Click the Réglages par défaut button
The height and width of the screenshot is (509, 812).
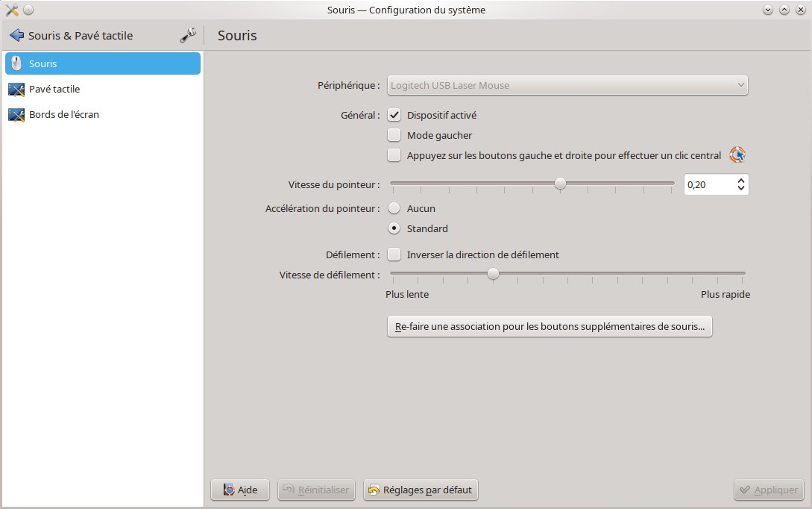click(x=421, y=490)
